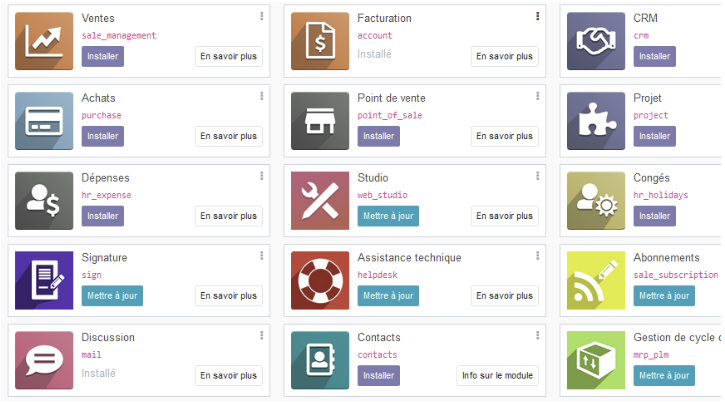The width and height of the screenshot is (725, 403).
Task: Click the Signature document icon
Action: pyautogui.click(x=44, y=280)
